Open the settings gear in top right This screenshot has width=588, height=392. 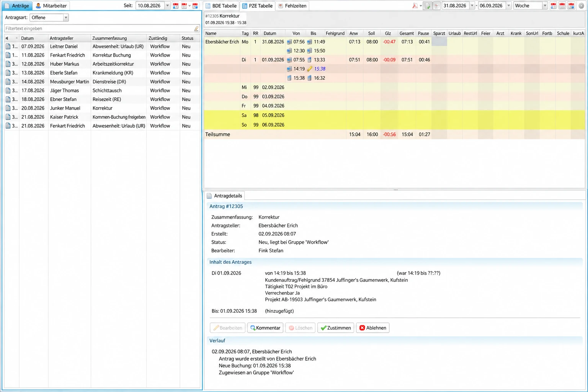point(581,6)
